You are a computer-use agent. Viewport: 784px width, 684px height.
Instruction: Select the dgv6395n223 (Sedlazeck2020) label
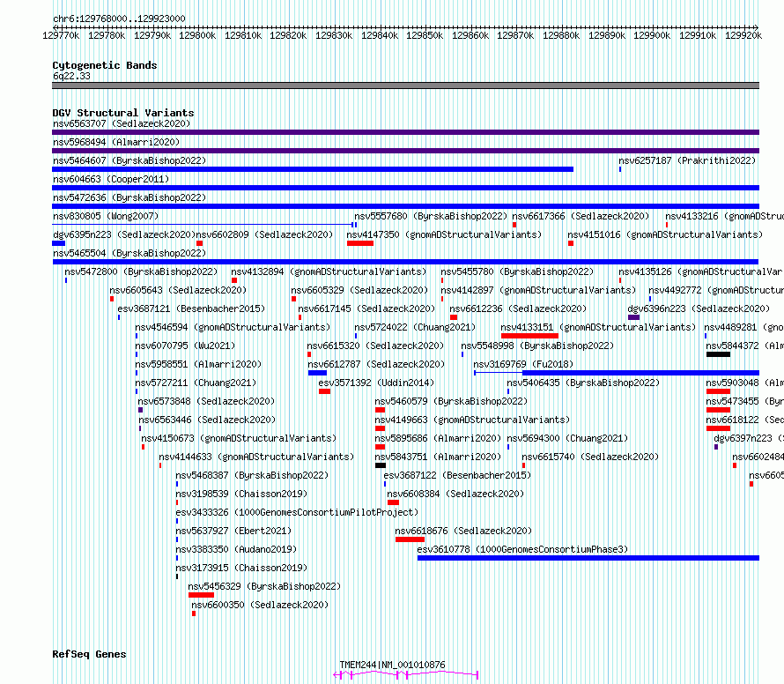pyautogui.click(x=124, y=234)
